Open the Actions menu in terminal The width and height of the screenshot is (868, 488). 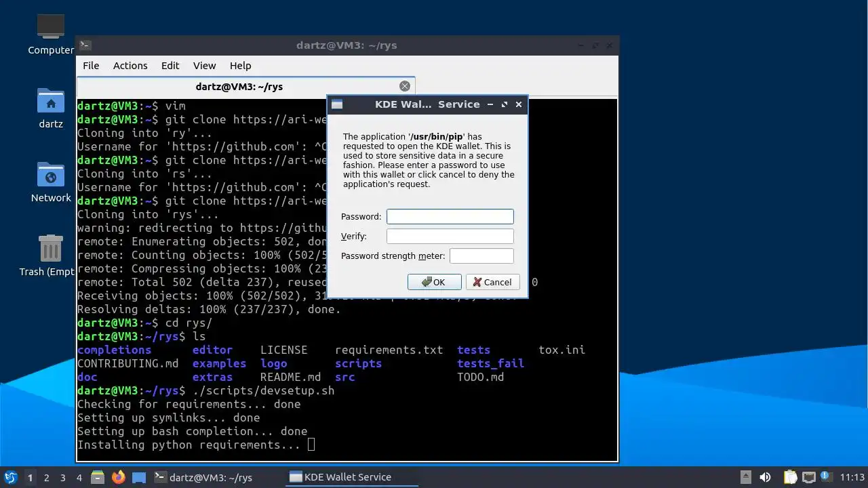point(130,66)
